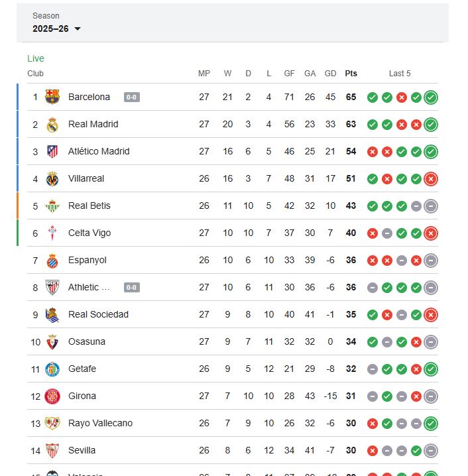Click Real Betis's latest pending match icon
The image size is (468, 476).
[x=431, y=206]
